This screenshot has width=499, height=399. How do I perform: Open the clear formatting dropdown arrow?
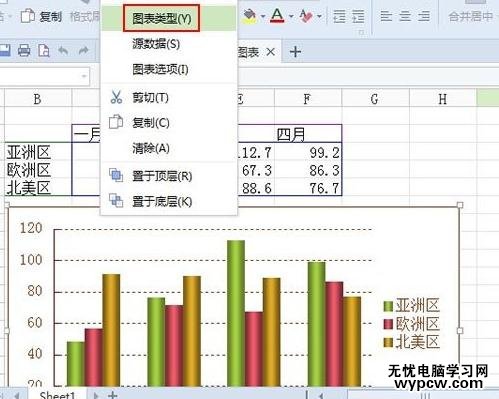[x=319, y=16]
